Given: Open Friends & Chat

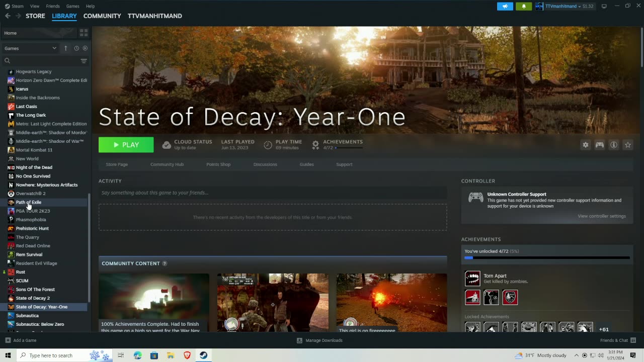Looking at the screenshot, I should coord(617,340).
